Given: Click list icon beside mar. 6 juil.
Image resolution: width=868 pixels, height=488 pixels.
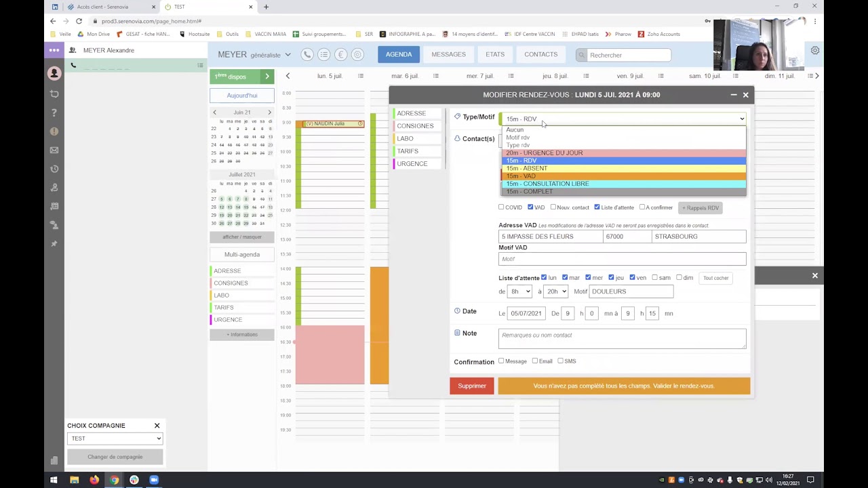Looking at the screenshot, I should tap(435, 76).
